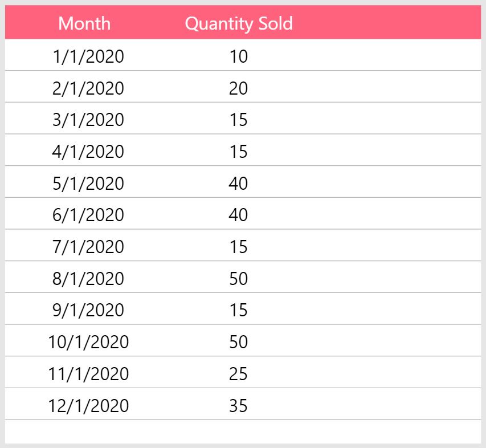Select the 12/1/2020 date cell
This screenshot has width=486, height=448.
pyautogui.click(x=88, y=405)
